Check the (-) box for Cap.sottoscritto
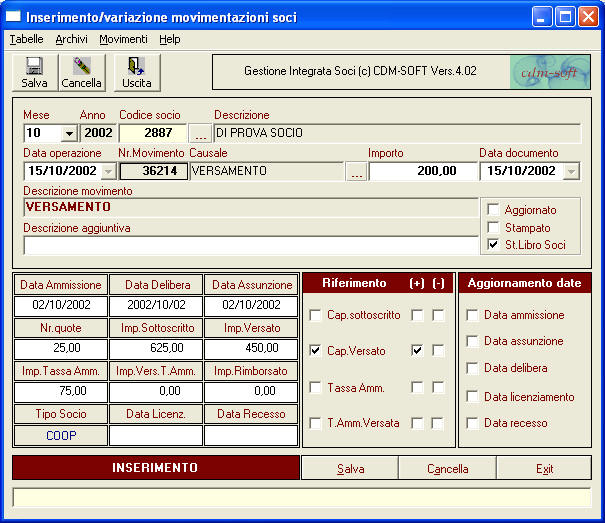The image size is (605, 523). click(438, 315)
